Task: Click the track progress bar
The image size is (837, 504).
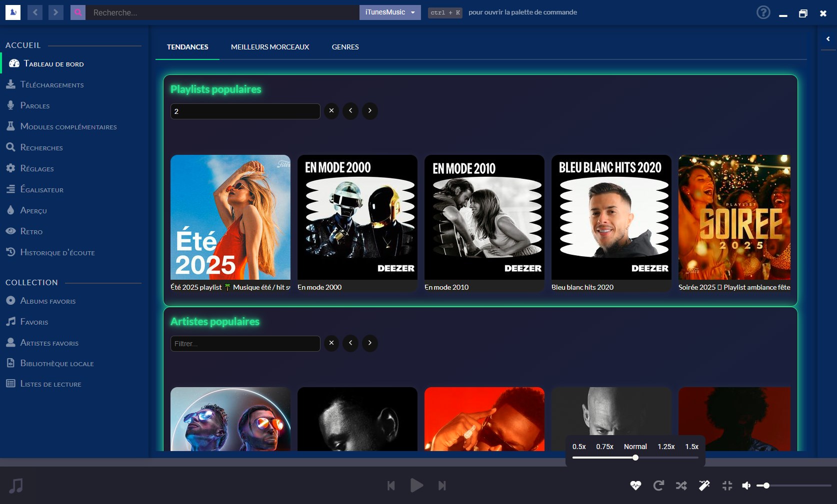Action: [418, 462]
